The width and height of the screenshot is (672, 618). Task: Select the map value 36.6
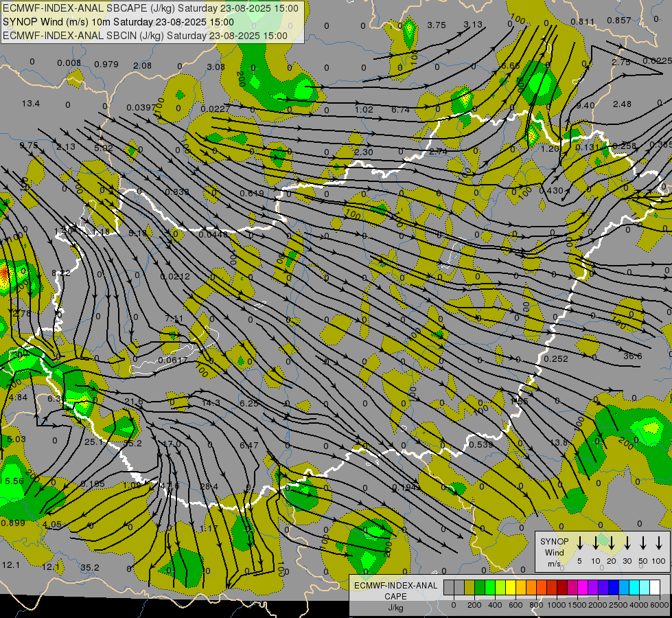coord(633,356)
